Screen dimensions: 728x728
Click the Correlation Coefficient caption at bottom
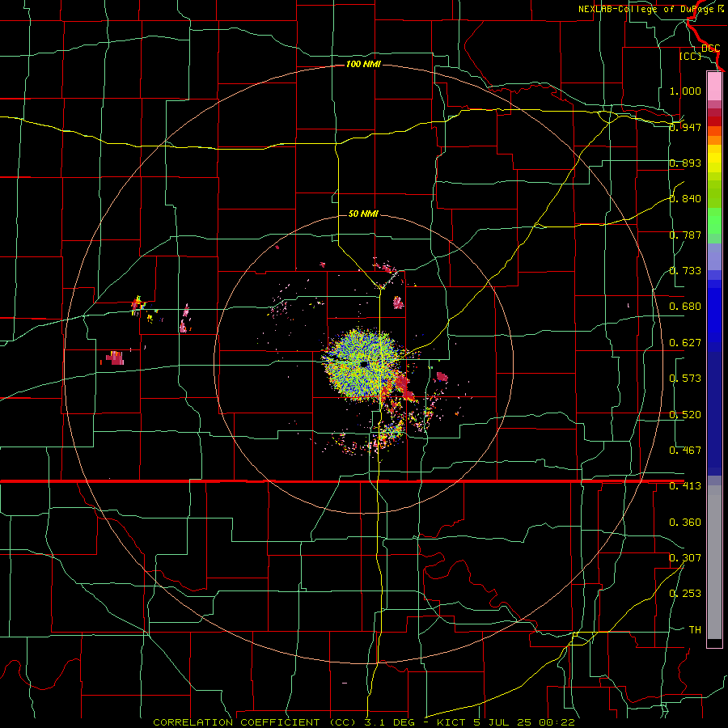click(364, 722)
